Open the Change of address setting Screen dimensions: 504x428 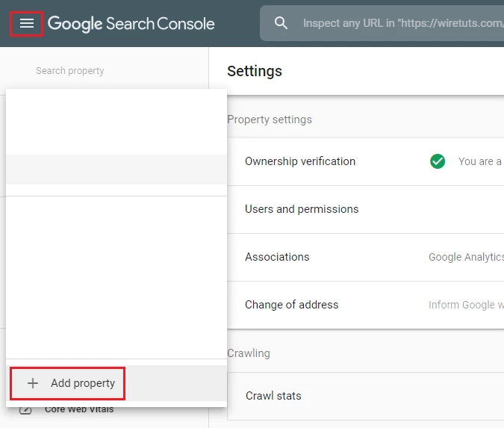click(x=292, y=305)
